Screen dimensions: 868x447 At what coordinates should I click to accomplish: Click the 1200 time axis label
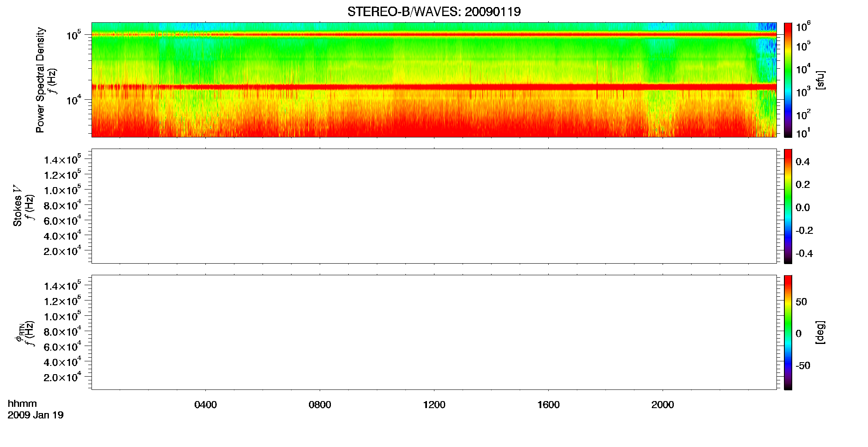pyautogui.click(x=434, y=405)
